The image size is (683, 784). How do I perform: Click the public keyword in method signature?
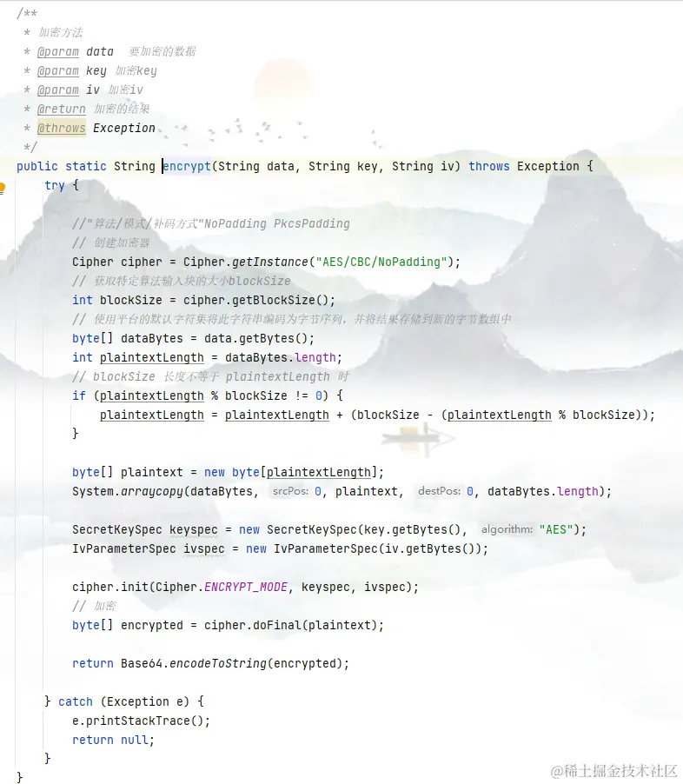pyautogui.click(x=37, y=167)
